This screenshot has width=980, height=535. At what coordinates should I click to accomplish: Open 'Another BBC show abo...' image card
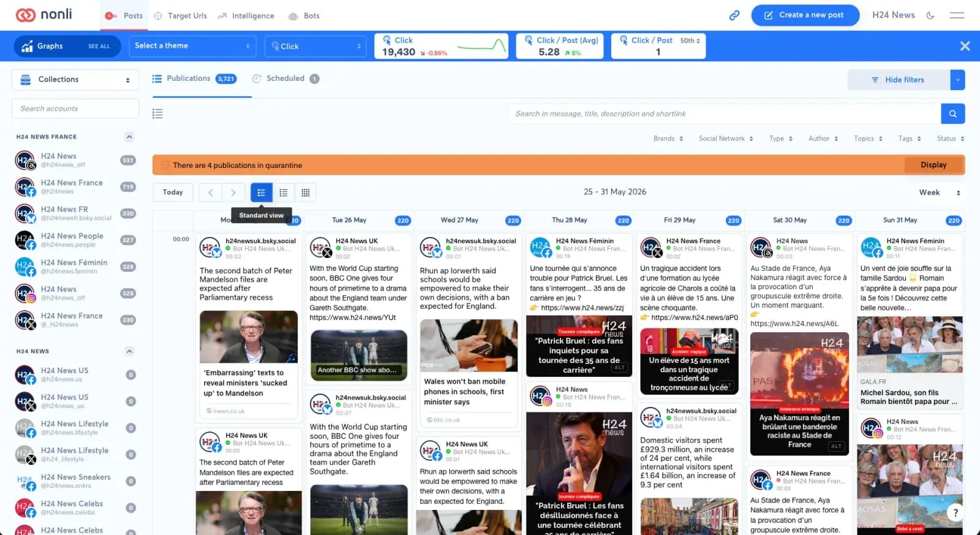(359, 355)
